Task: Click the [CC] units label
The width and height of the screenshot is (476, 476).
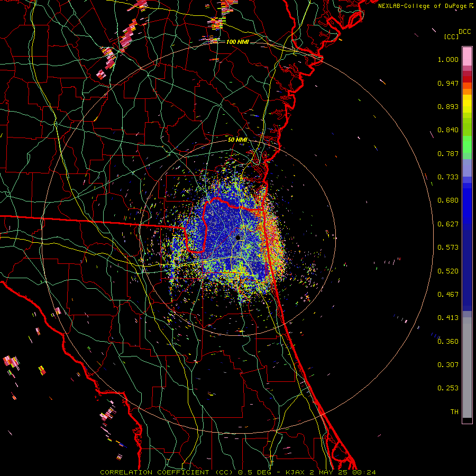Action: tap(452, 36)
